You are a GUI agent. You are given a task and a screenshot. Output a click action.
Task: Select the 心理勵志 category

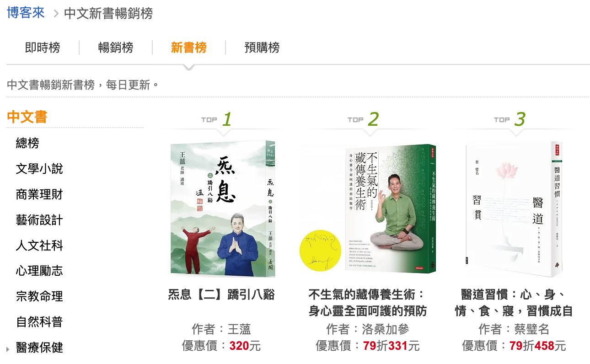pos(39,271)
